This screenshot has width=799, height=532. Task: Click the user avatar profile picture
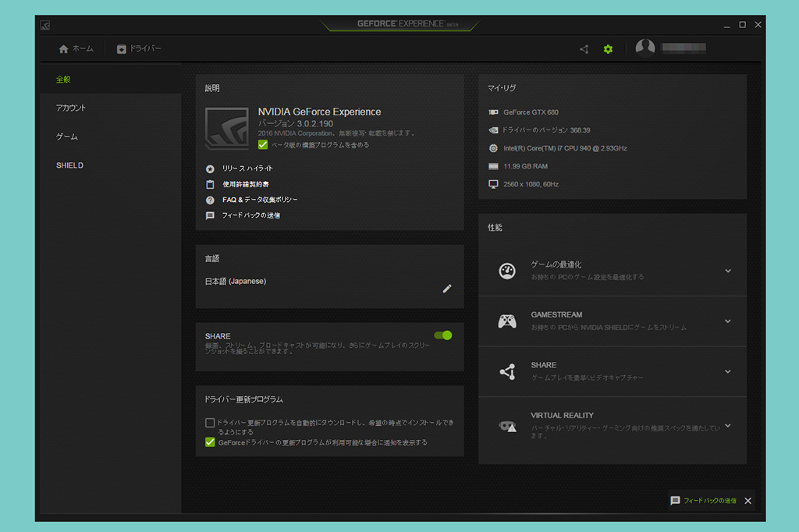coord(645,48)
